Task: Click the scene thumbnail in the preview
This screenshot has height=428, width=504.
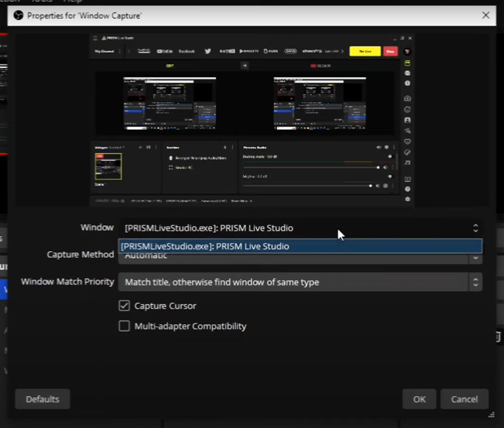Action: point(108,166)
